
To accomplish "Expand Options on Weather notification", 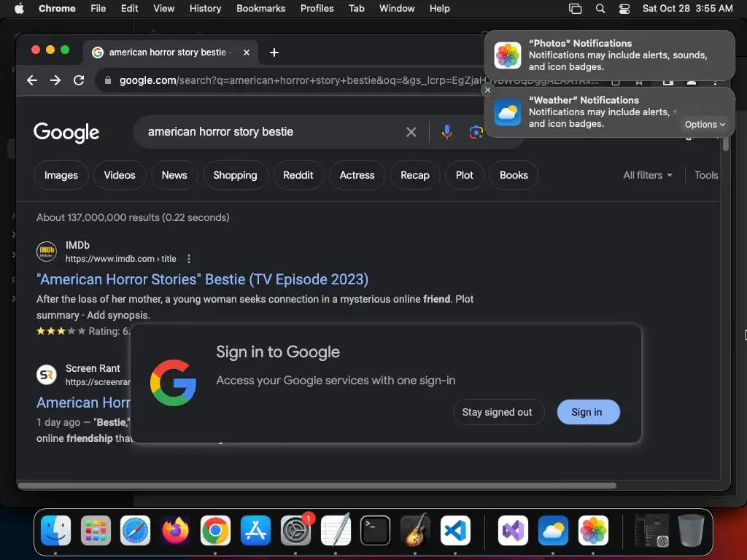I will point(705,124).
